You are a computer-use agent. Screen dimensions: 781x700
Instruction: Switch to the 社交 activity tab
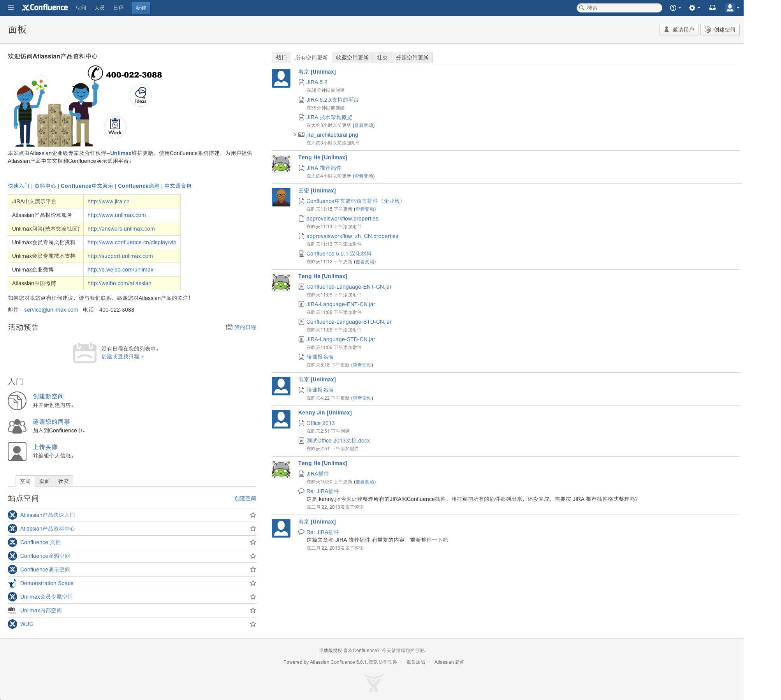382,58
